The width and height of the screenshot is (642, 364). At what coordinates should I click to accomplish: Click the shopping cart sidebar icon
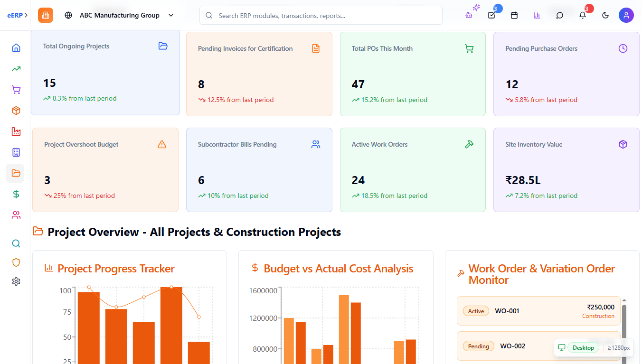[x=16, y=90]
